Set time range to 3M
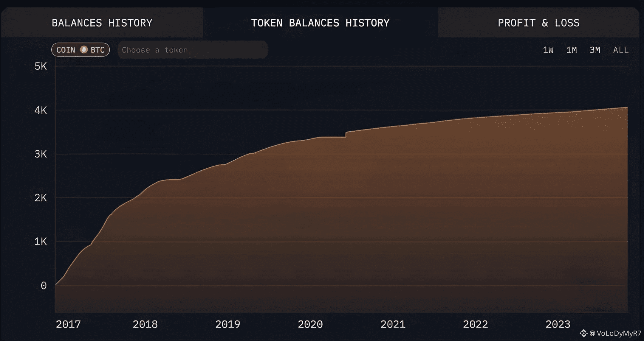The width and height of the screenshot is (644, 341). 595,50
